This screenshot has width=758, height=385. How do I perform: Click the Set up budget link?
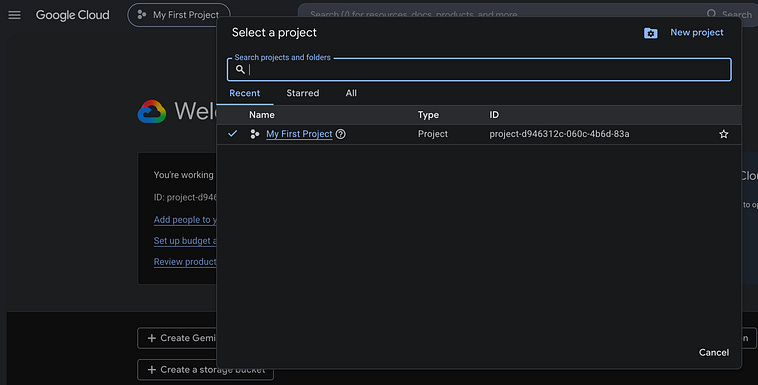[x=185, y=240]
